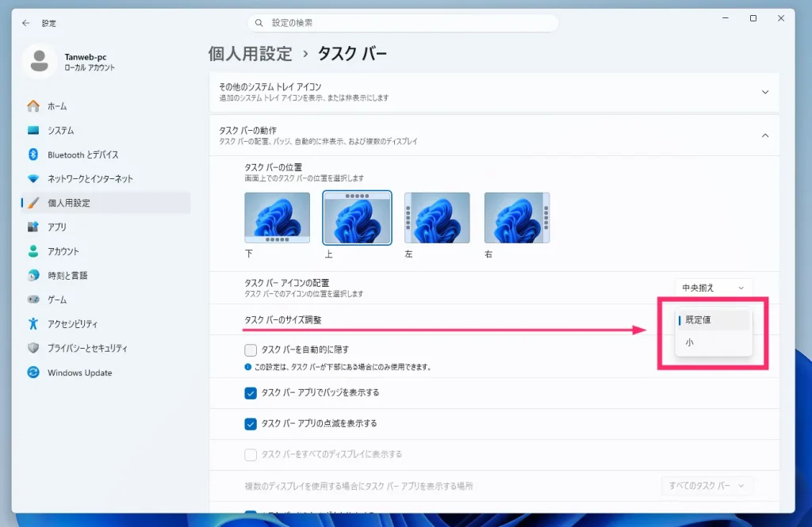Viewport: 812px width, 527px height.
Task: Minimize the Settings window
Action: point(726,18)
